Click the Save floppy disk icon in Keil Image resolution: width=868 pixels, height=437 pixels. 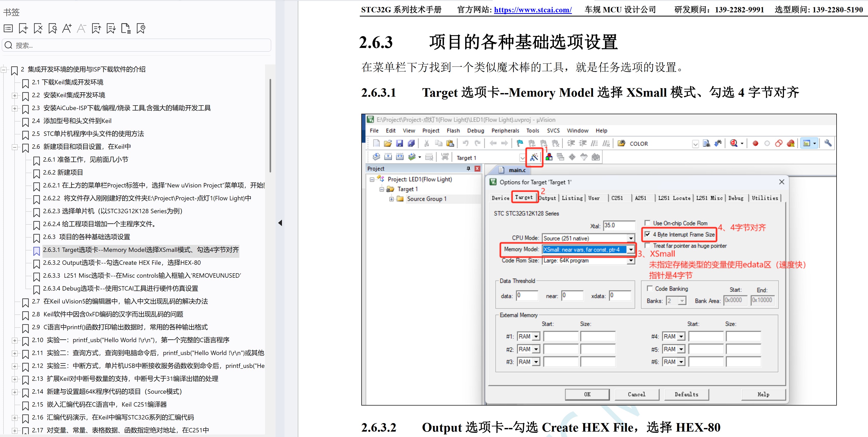point(400,143)
